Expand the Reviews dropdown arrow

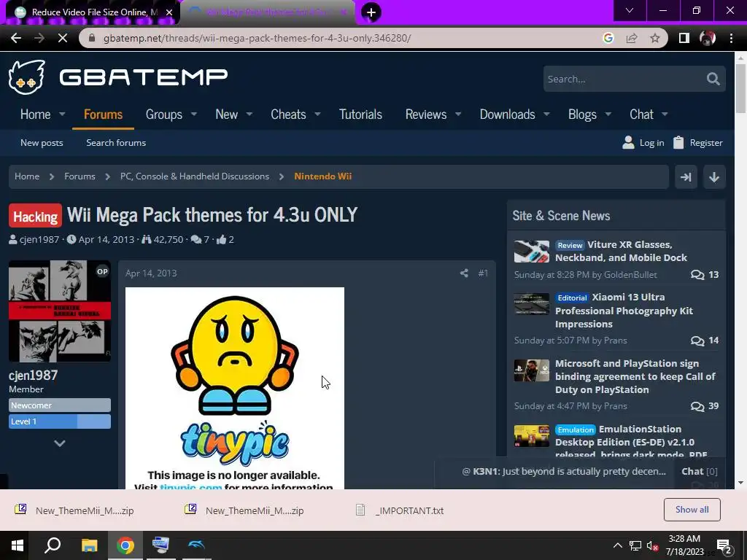pos(458,114)
